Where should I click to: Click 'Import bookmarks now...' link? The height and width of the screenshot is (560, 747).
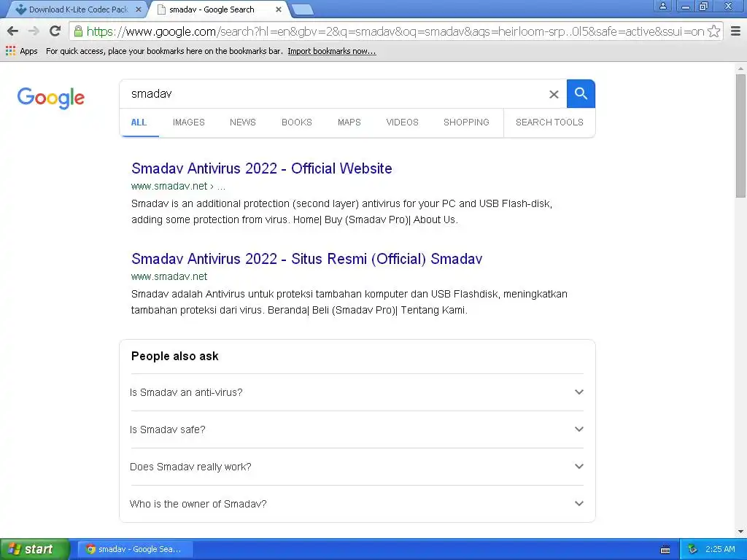tap(332, 51)
